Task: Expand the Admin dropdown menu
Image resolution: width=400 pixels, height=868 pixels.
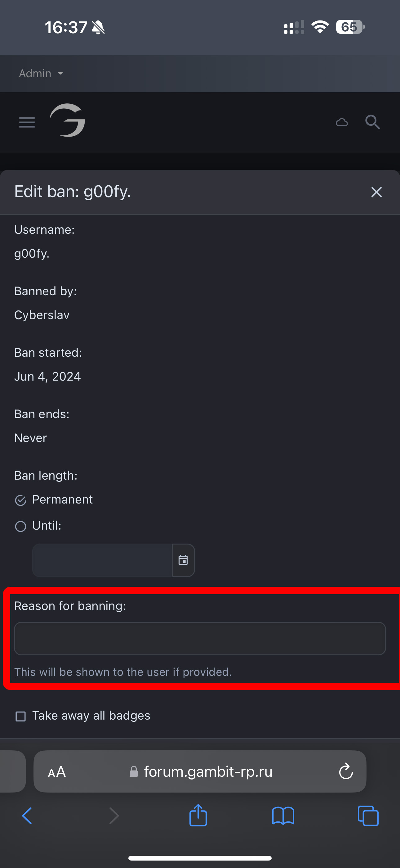Action: point(41,74)
